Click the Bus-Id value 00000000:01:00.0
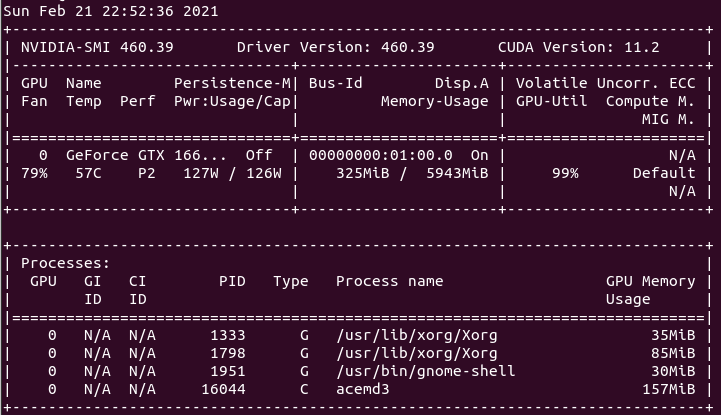This screenshot has height=415, width=721. (380, 155)
